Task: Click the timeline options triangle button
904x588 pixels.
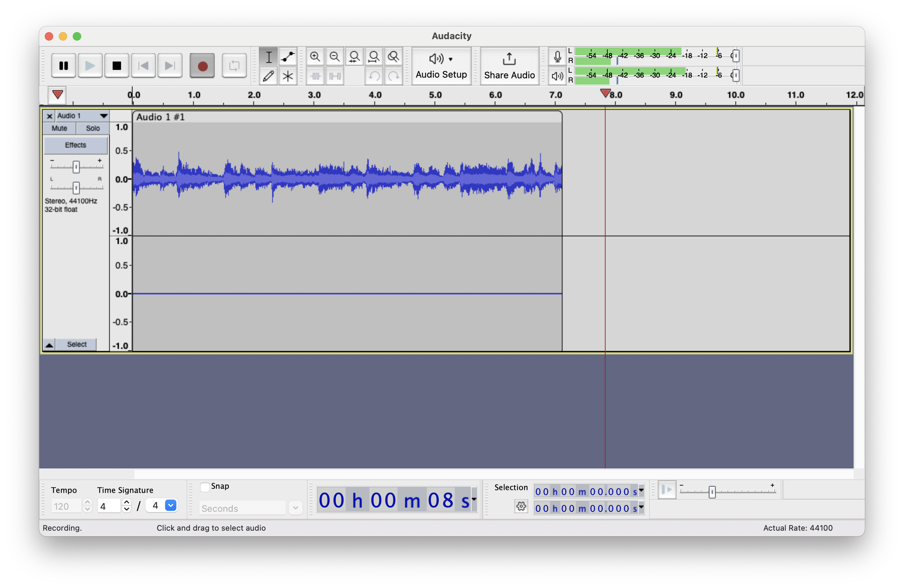Action: [x=57, y=95]
